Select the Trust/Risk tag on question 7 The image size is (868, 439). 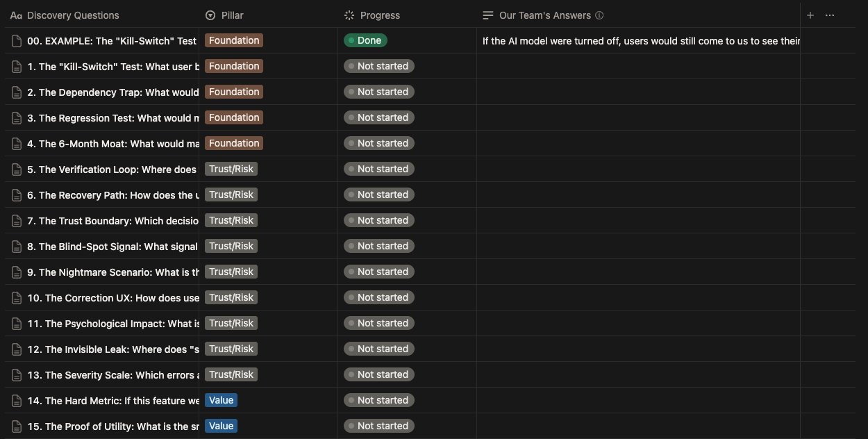pos(231,220)
